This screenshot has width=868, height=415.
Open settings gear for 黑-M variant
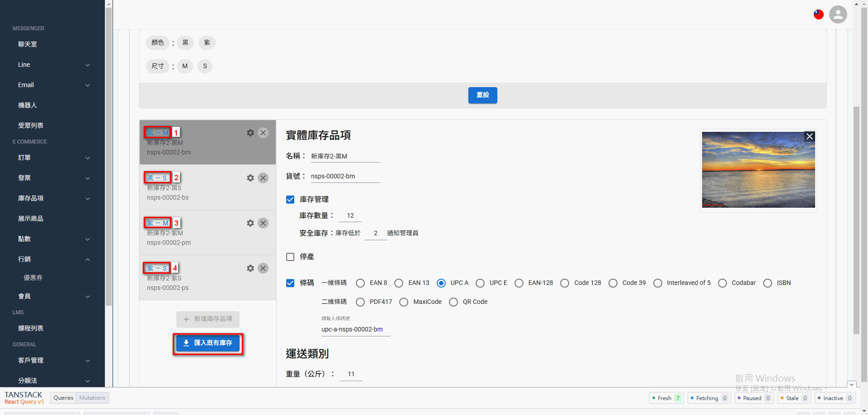tap(250, 133)
